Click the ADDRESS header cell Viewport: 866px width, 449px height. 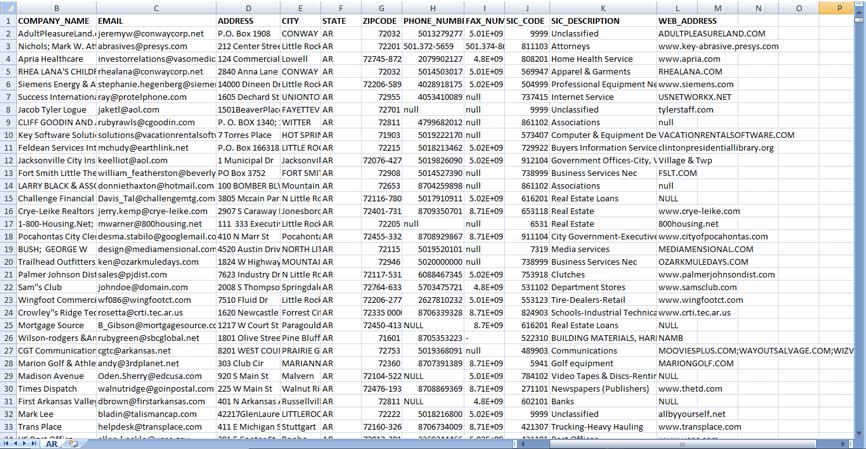pyautogui.click(x=248, y=21)
